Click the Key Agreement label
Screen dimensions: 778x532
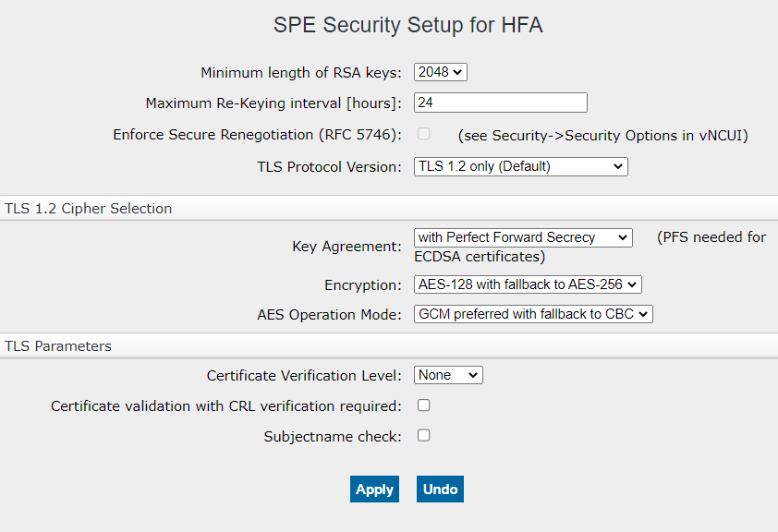point(346,247)
